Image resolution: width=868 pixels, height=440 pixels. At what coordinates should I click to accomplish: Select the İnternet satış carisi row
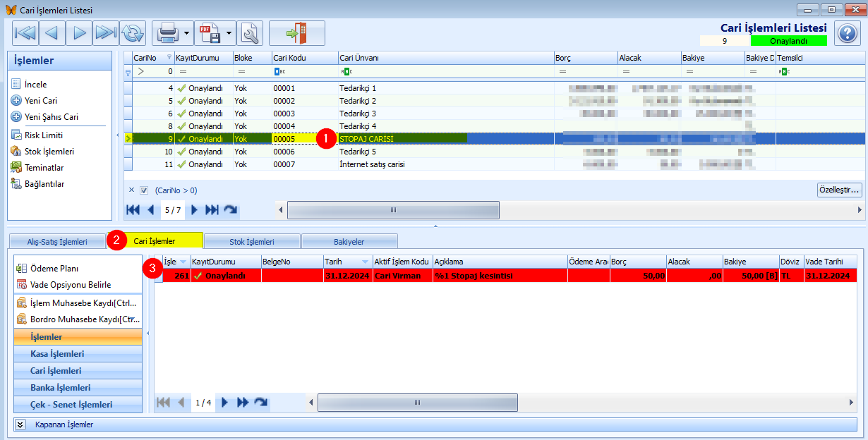pyautogui.click(x=494, y=164)
